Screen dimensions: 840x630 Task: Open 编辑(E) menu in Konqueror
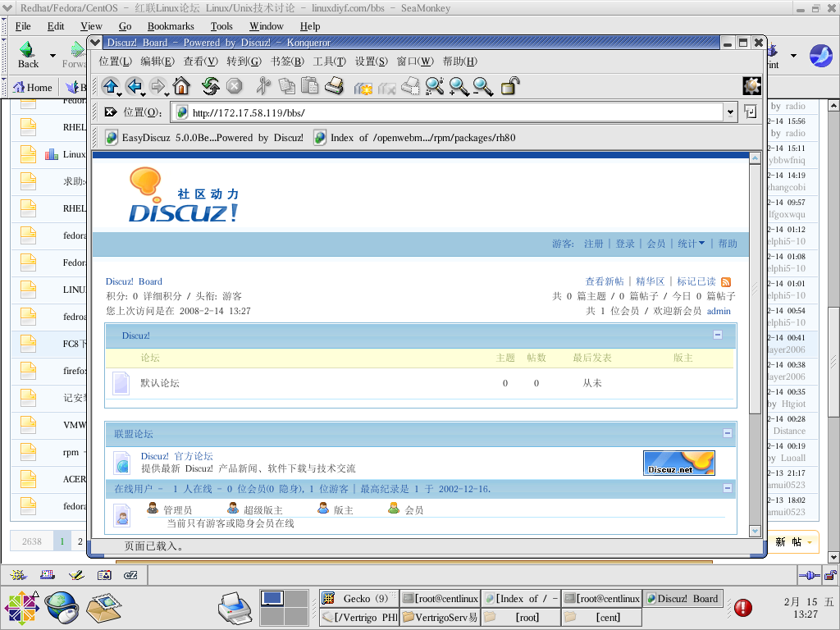(157, 61)
